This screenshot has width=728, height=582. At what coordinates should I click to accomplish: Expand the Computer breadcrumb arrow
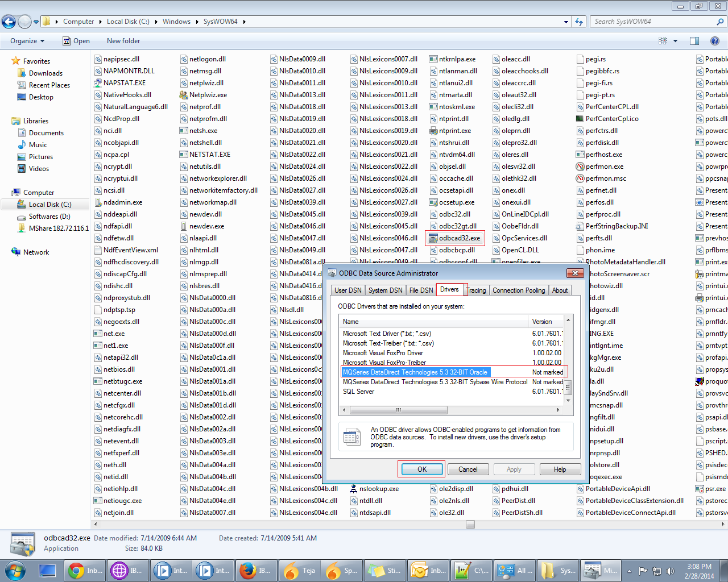coord(100,22)
